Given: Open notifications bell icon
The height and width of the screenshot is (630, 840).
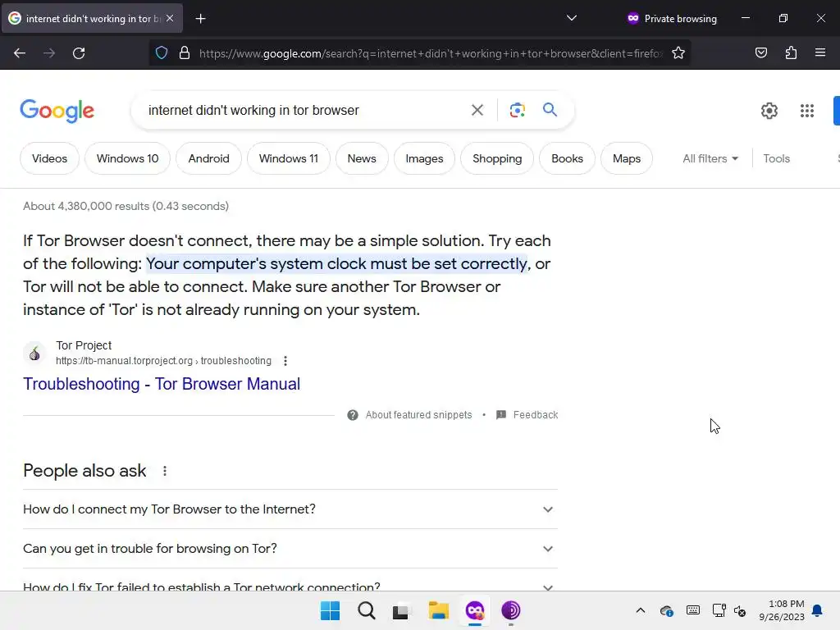Looking at the screenshot, I should pos(817,610).
